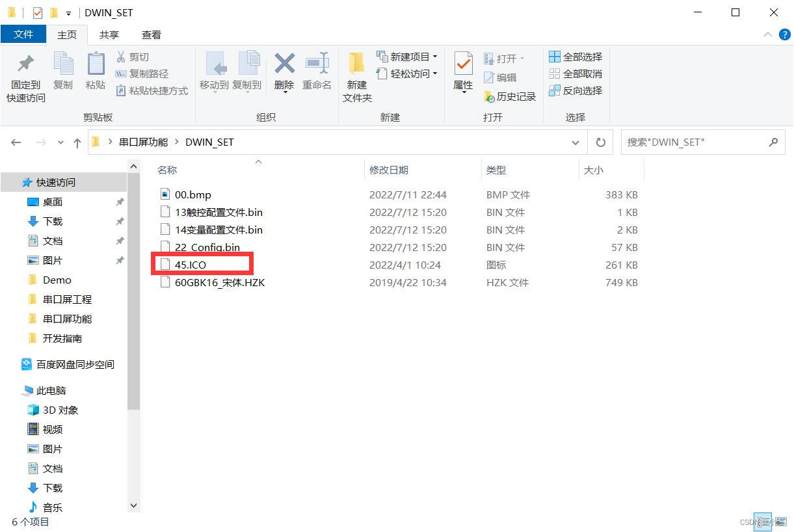
Task: Click History (历史记录) button
Action: pos(510,96)
